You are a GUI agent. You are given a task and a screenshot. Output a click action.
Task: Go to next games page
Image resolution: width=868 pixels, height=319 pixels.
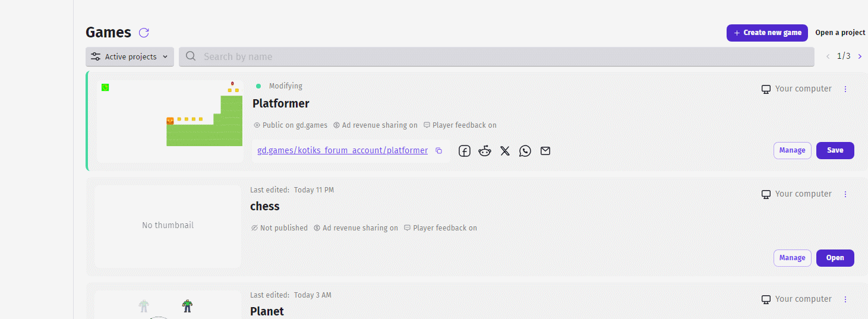pos(860,56)
